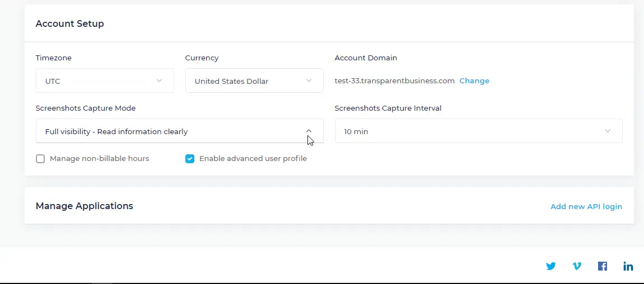The height and width of the screenshot is (284, 644).
Task: Click the "Manage non-billable hours" label text
Action: (x=100, y=159)
